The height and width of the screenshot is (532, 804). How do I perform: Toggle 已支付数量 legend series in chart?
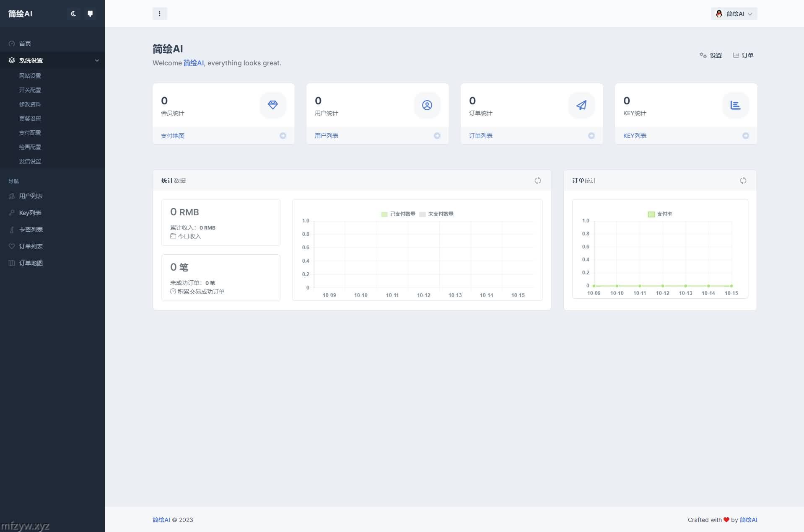point(398,214)
